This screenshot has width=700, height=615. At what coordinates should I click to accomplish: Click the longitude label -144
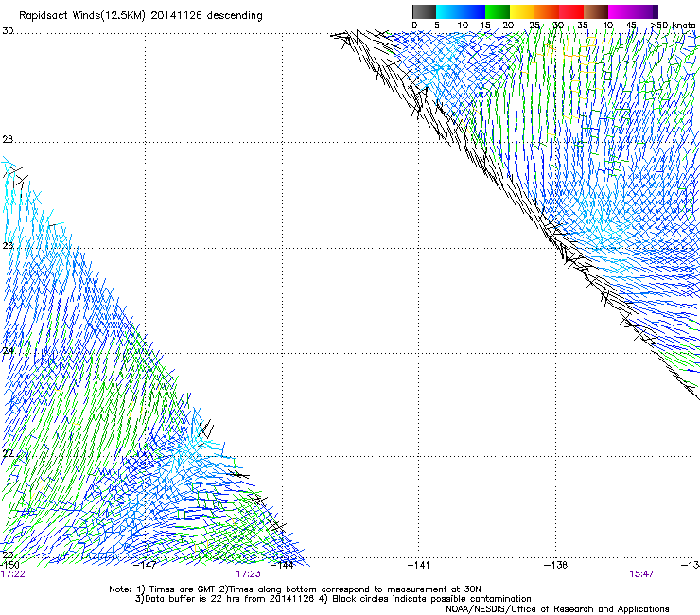pos(283,565)
